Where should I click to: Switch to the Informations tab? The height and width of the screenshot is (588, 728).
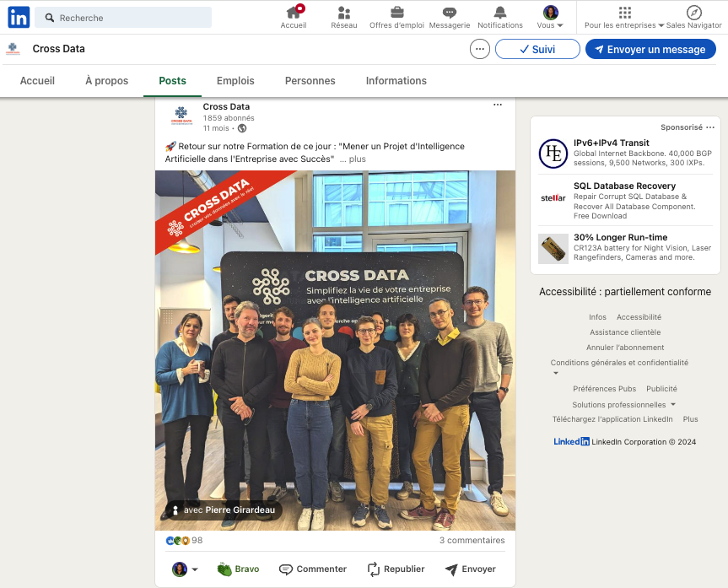click(x=396, y=81)
